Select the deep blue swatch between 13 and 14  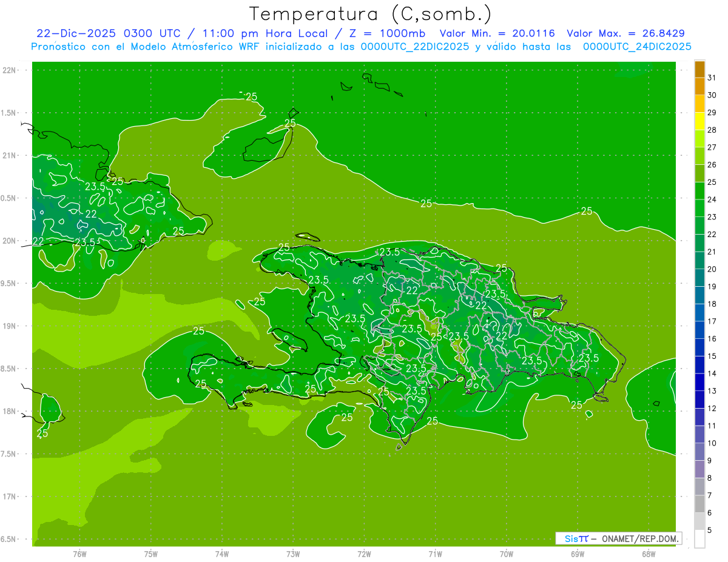pos(699,382)
